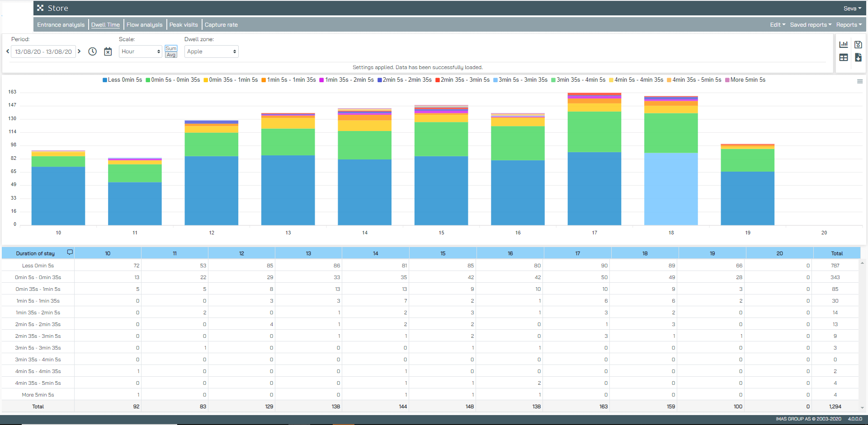Open the chart hamburger menu

[x=859, y=81]
